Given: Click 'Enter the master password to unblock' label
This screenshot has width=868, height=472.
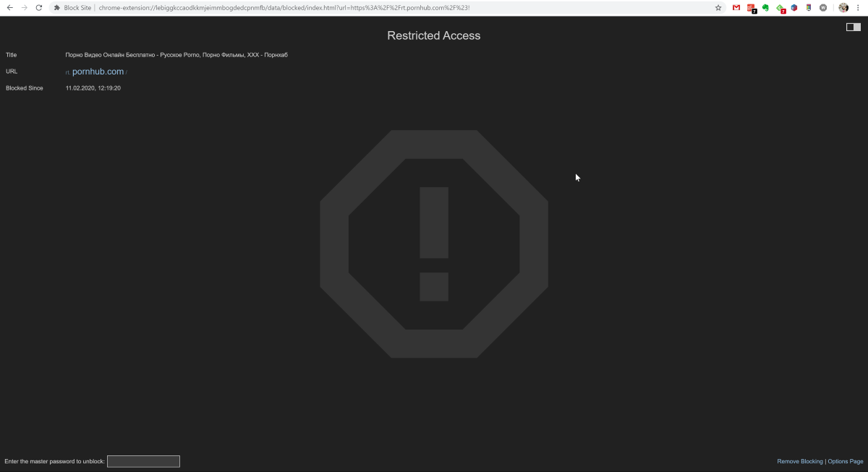Looking at the screenshot, I should point(54,461).
